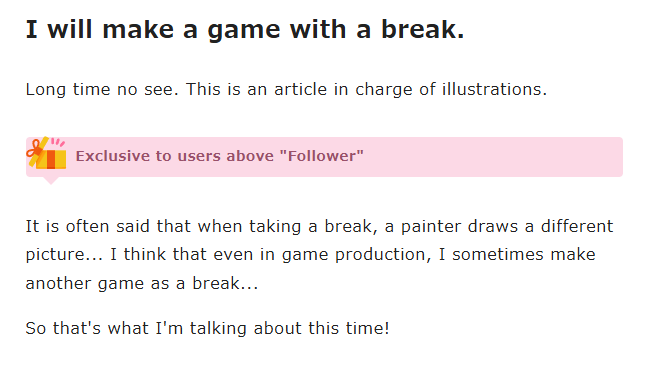Click the word "game" in the heading
This screenshot has height=367, width=663.
(244, 30)
